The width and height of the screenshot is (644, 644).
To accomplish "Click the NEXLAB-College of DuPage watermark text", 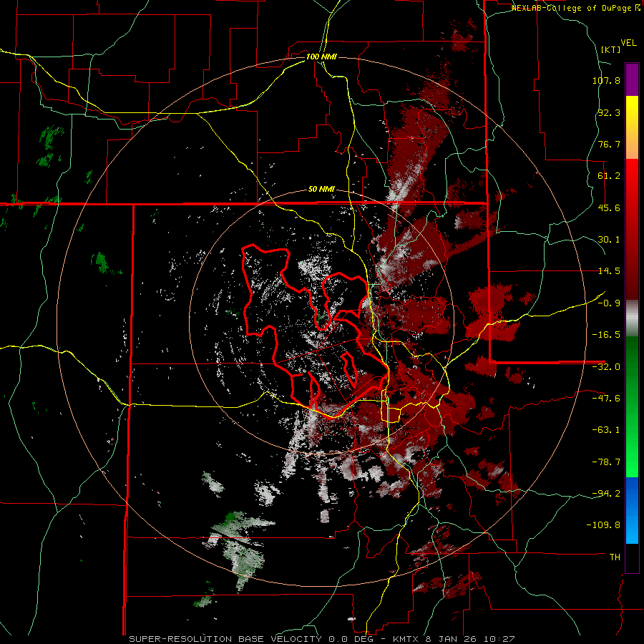I will pos(575,8).
